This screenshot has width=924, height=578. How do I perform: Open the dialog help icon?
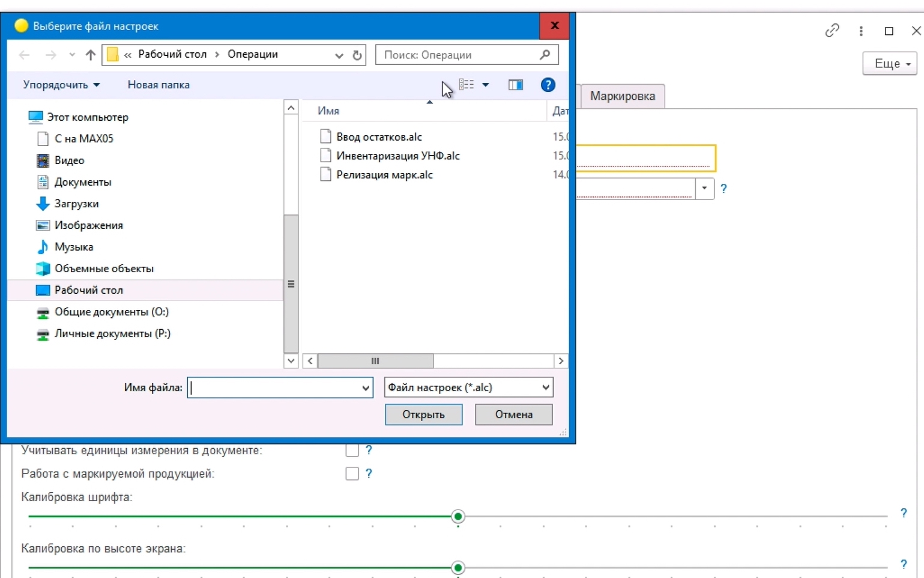tap(548, 85)
